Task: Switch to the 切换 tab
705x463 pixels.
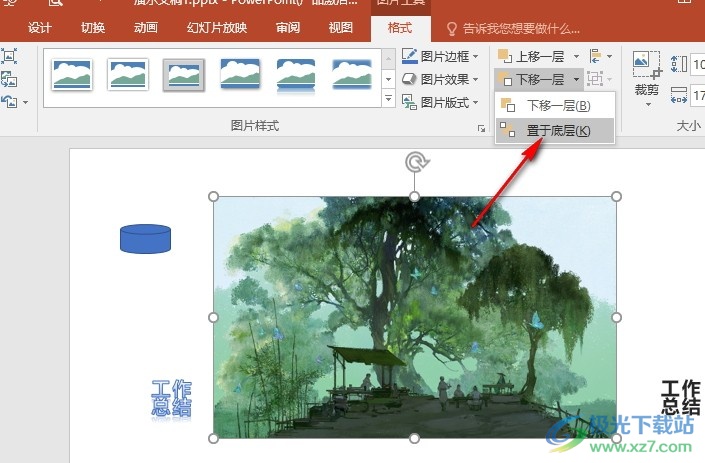Action: click(93, 28)
